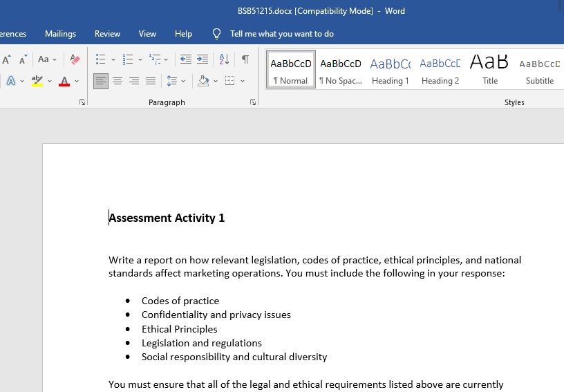This screenshot has height=392, width=564.
Task: Click bullet item Confidentiality and privacy issues
Action: pos(216,315)
